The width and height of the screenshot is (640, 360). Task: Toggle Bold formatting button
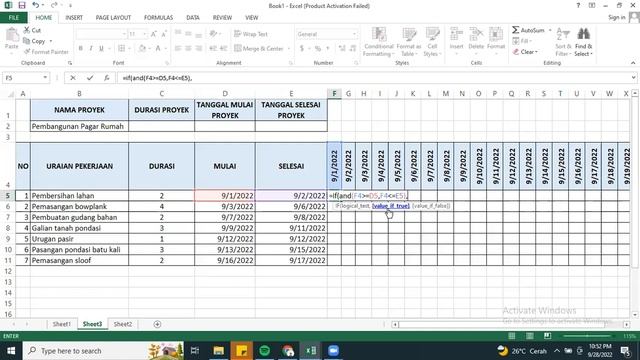pyautogui.click(x=80, y=48)
